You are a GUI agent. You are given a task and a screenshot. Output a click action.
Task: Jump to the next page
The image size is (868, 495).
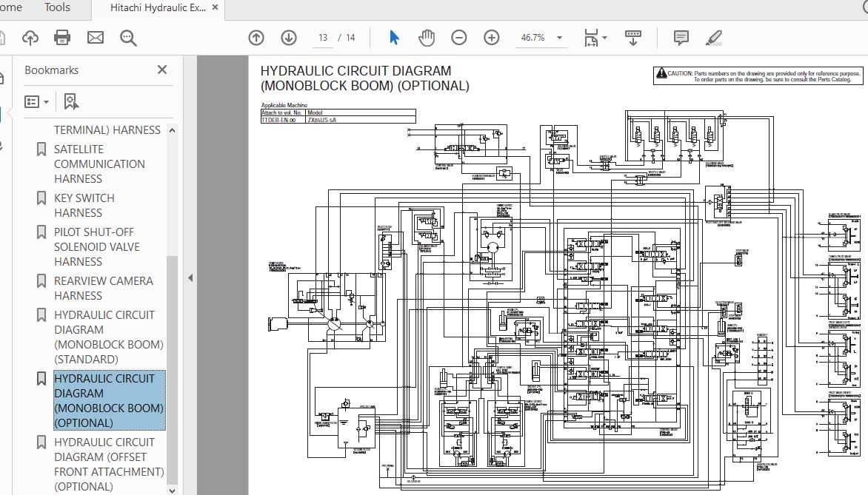pyautogui.click(x=288, y=37)
